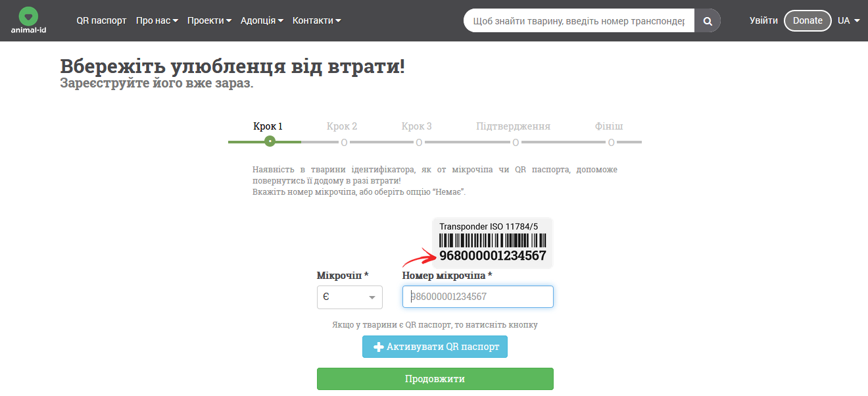868x396 pixels.
Task: Click the Підтвердження step circle
Action: point(516,142)
